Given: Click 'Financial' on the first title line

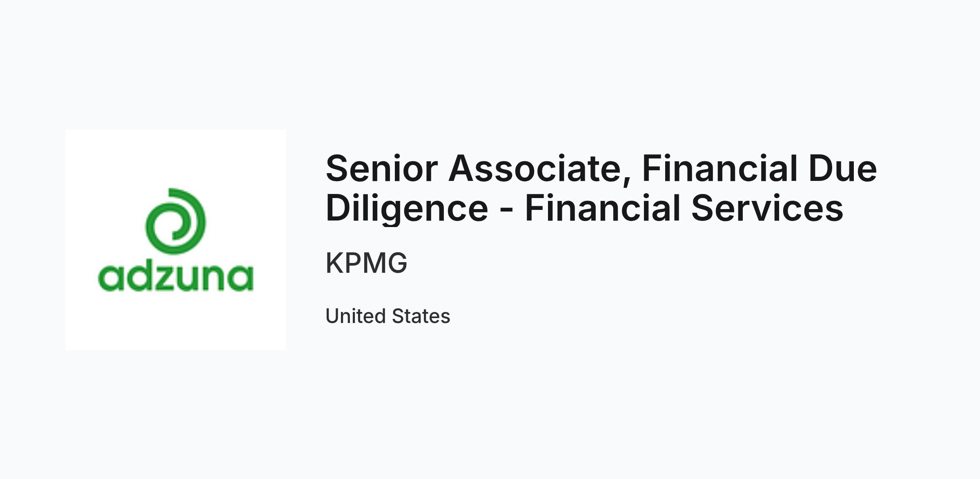Looking at the screenshot, I should (720, 168).
